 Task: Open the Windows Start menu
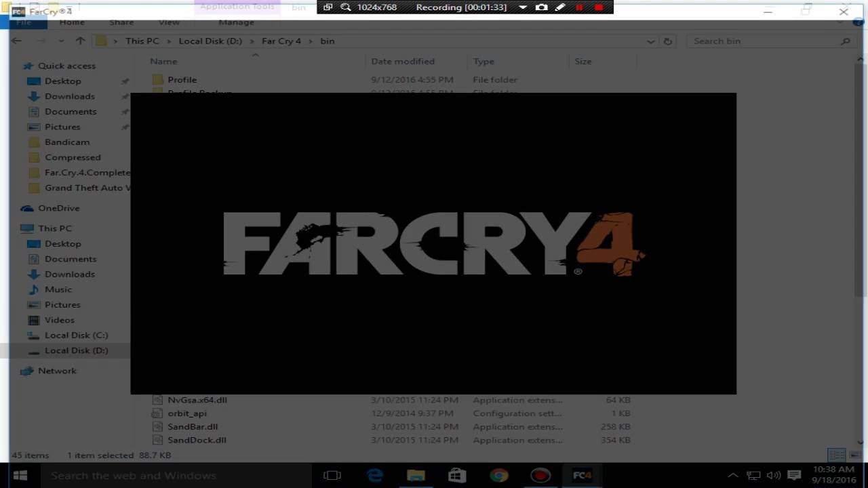[x=19, y=475]
